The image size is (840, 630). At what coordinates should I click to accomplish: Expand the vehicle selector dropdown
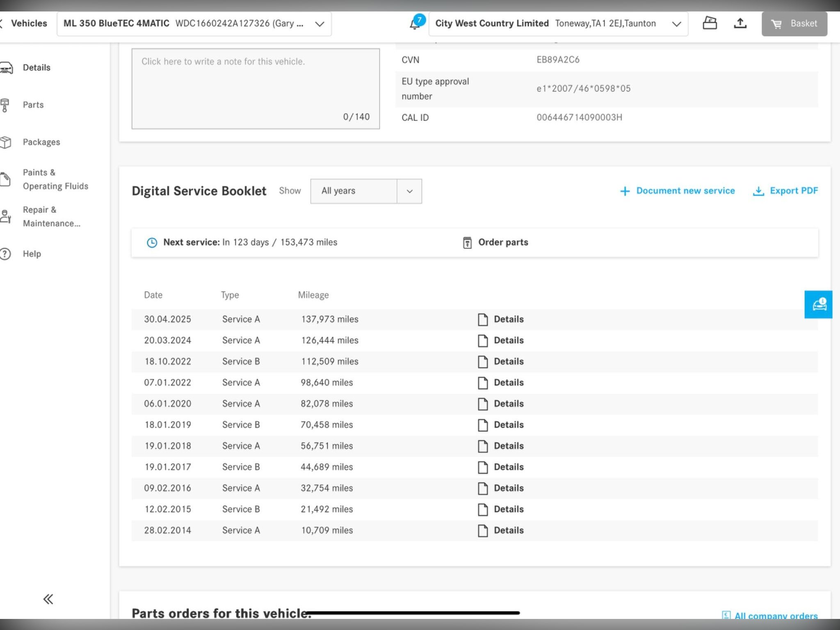tap(320, 24)
